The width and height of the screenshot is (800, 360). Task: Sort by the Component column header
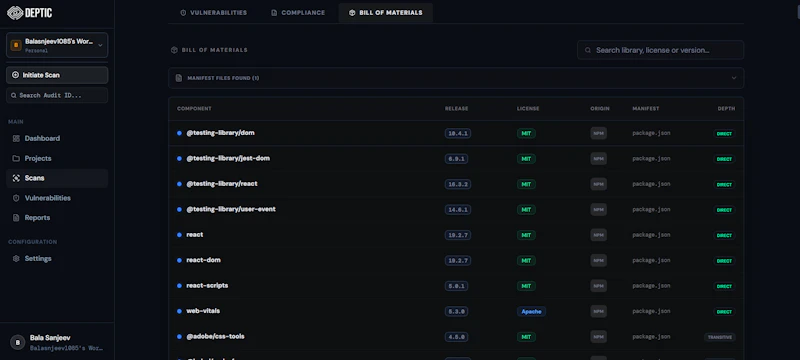click(194, 109)
